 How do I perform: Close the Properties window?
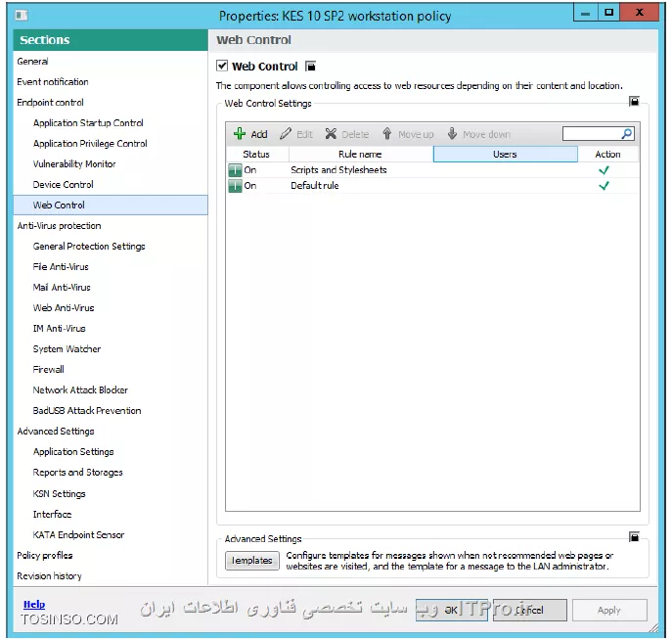click(639, 13)
